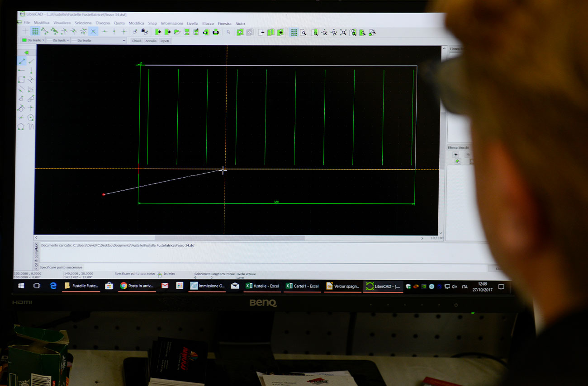
Task: Select the Angle bisector tool
Action: (x=31, y=89)
